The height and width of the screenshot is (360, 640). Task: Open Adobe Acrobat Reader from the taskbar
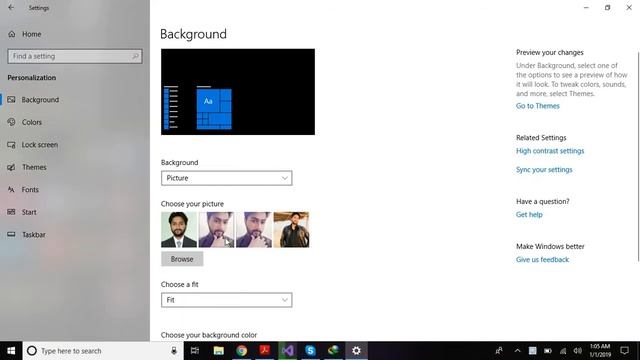click(x=264, y=351)
